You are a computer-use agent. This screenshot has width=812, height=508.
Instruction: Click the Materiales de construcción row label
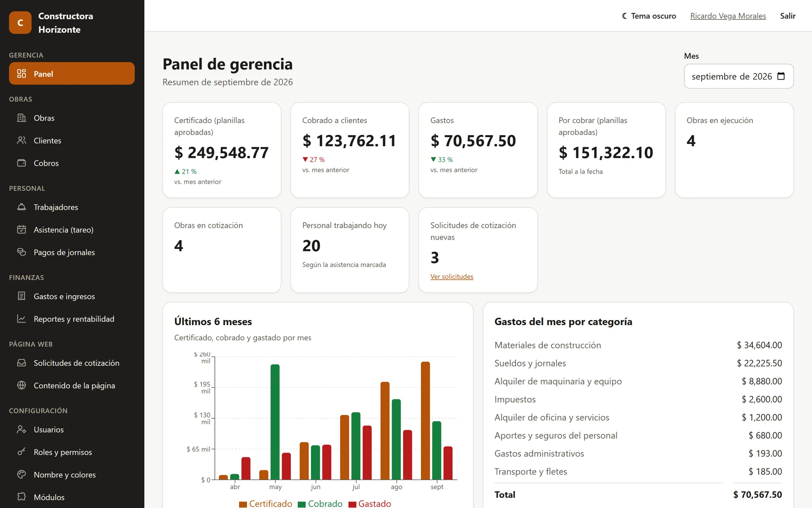(x=548, y=345)
